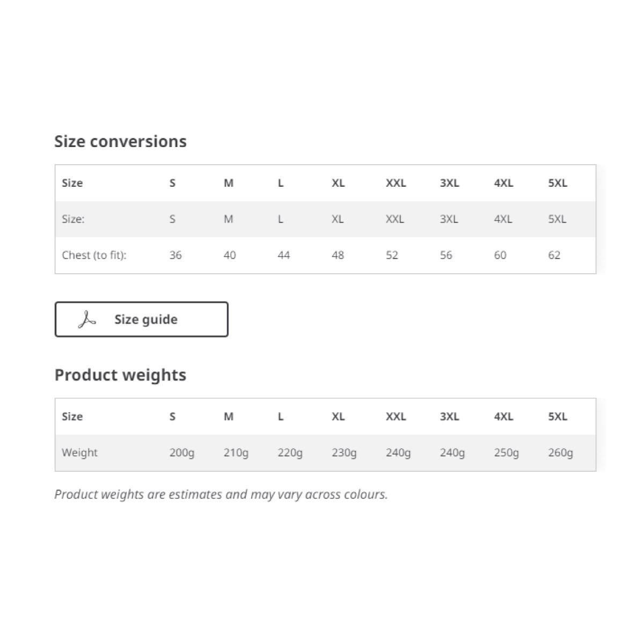
Task: Click the Product weights heading
Action: pos(121,375)
